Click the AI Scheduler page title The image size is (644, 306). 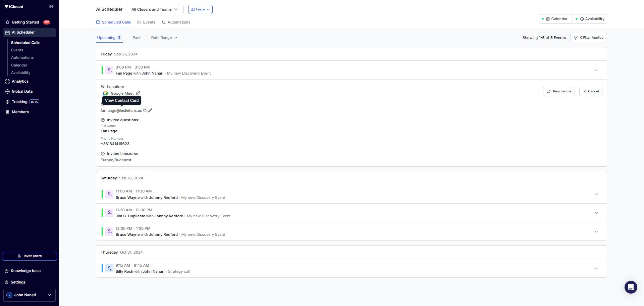click(109, 9)
